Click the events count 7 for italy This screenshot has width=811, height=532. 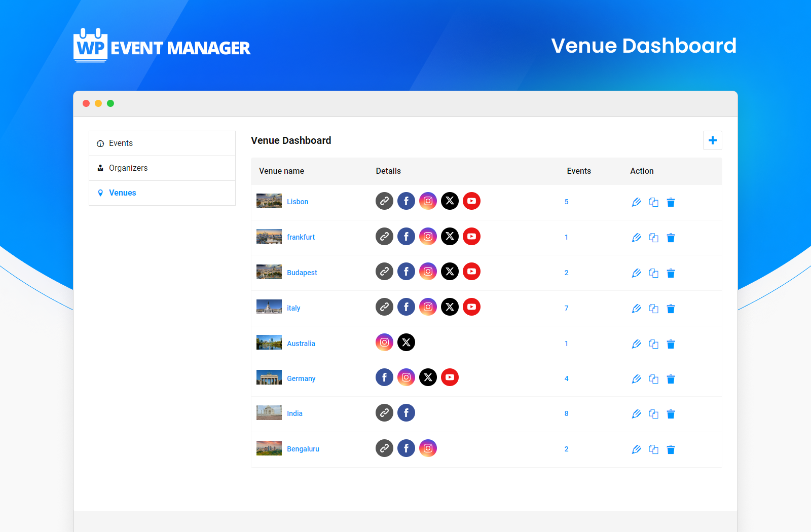pyautogui.click(x=567, y=308)
